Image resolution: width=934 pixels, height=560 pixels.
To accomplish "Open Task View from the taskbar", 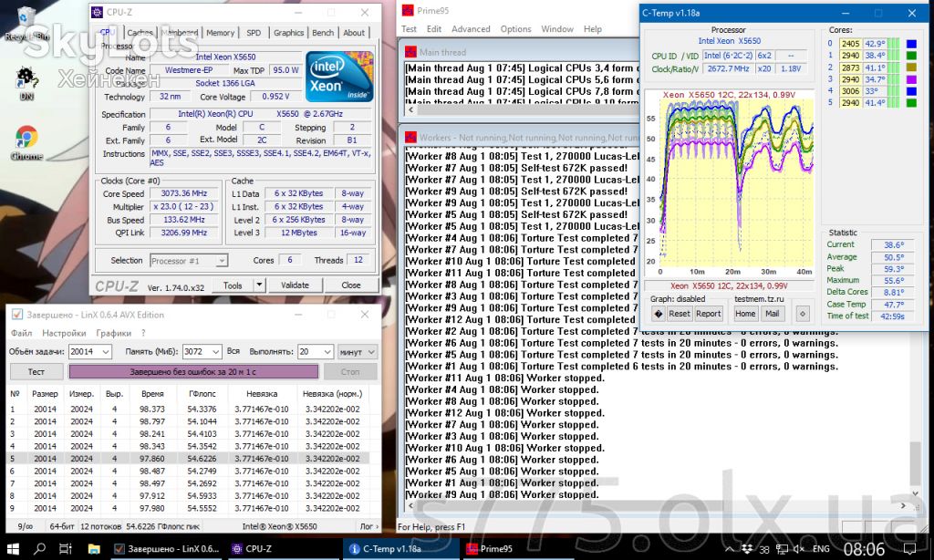I will point(66,549).
